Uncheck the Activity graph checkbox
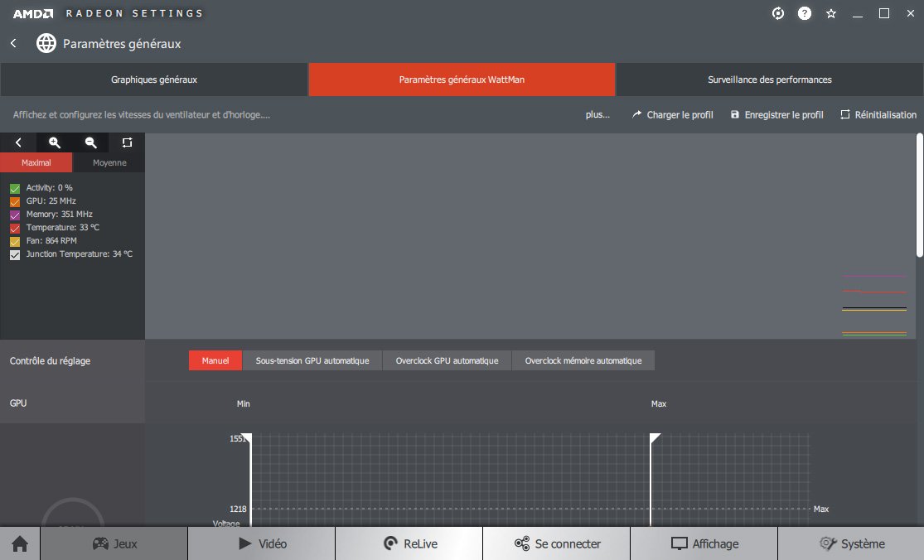924x560 pixels. tap(15, 188)
